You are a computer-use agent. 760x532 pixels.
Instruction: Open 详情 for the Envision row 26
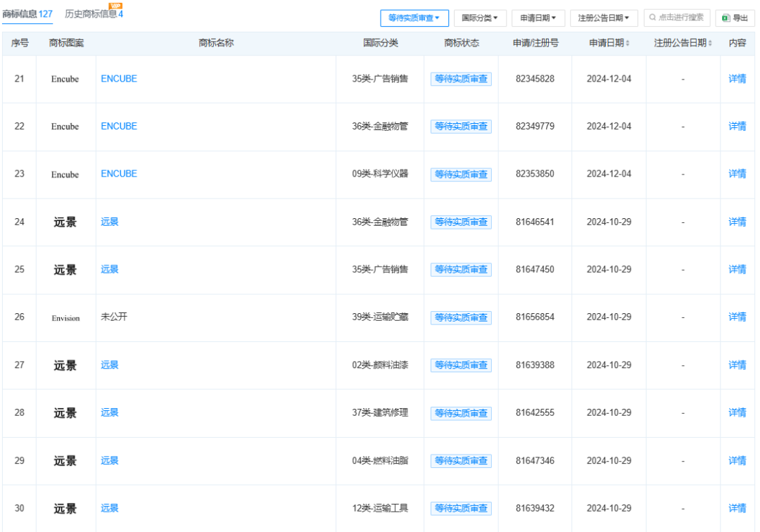pos(737,317)
